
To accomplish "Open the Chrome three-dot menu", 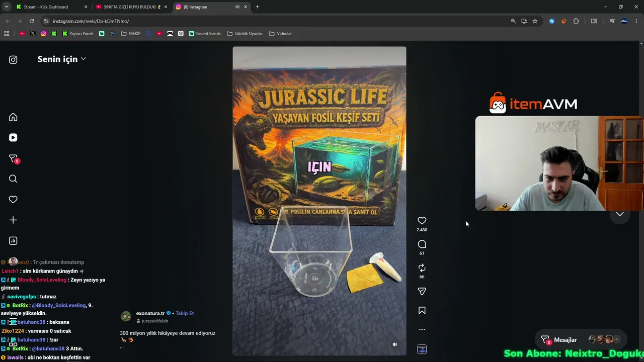I will point(636,21).
